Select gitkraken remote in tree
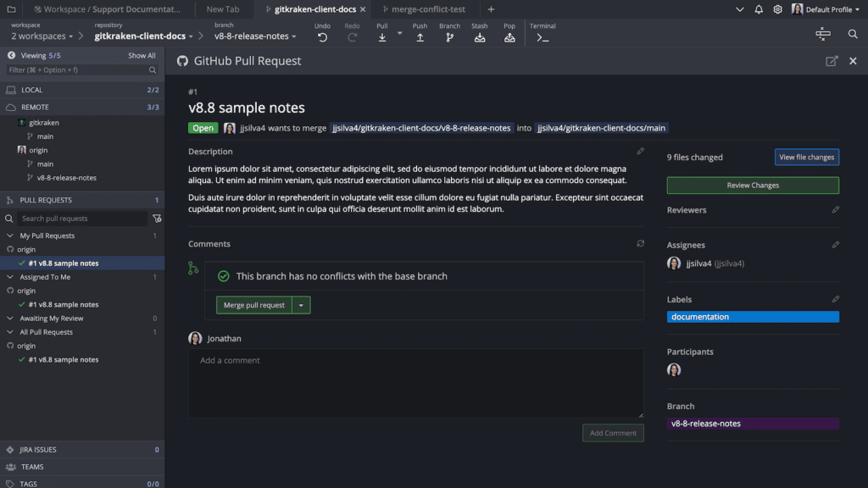Image resolution: width=868 pixels, height=488 pixels. pos(44,123)
